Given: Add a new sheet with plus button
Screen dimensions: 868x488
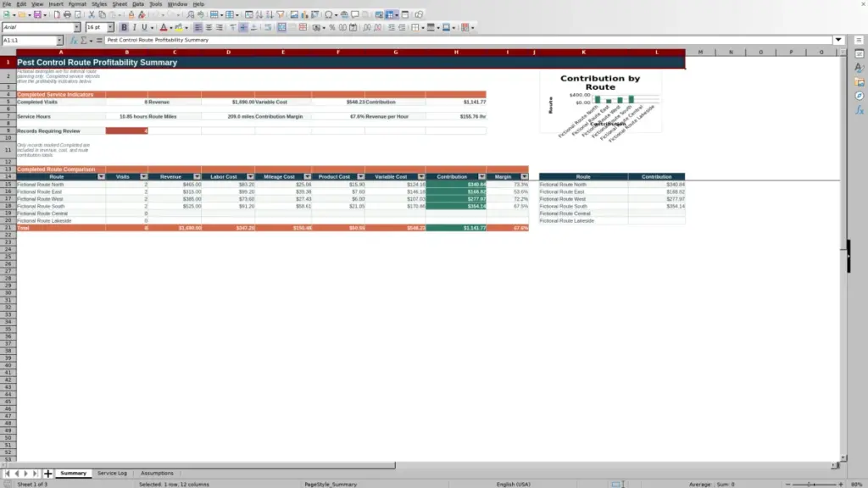Looking at the screenshot, I should tap(47, 474).
